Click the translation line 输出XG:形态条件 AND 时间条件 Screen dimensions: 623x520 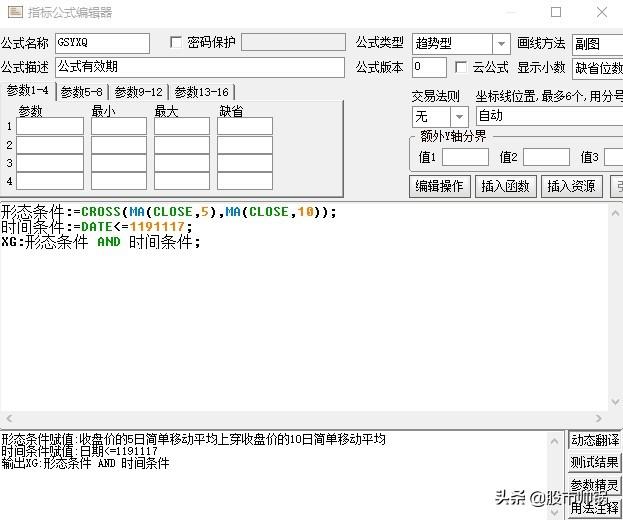point(85,463)
